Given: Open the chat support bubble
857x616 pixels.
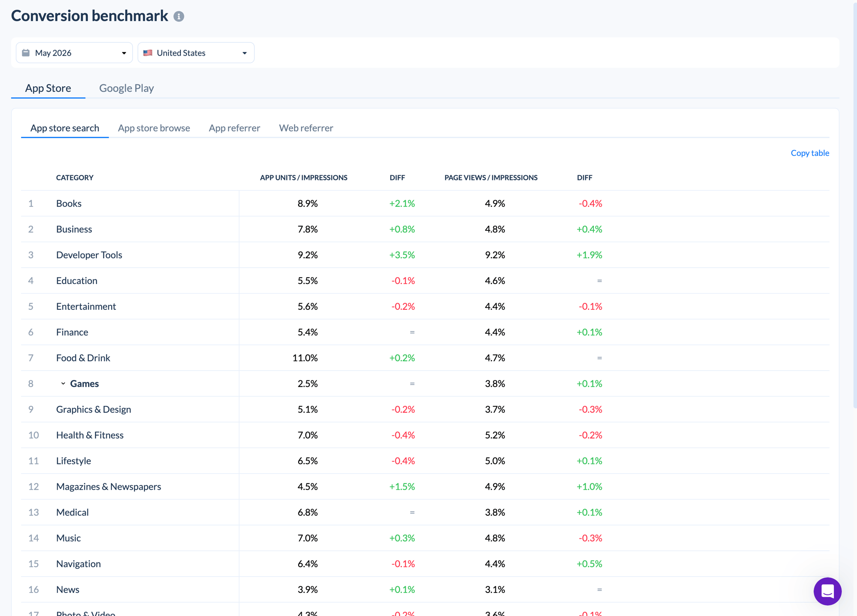Looking at the screenshot, I should 827,591.
